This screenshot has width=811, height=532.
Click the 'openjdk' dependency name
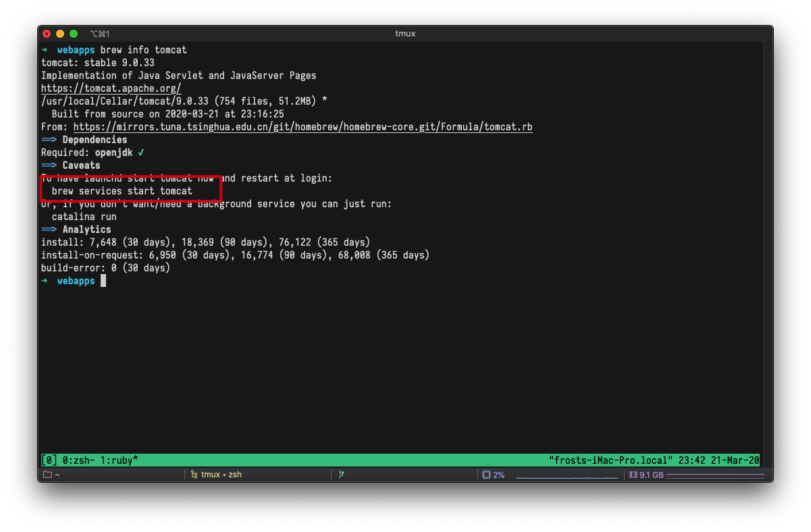point(114,153)
